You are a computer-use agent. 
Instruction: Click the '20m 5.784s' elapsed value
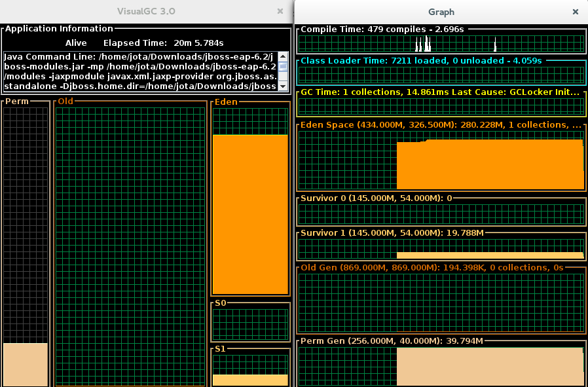point(199,43)
